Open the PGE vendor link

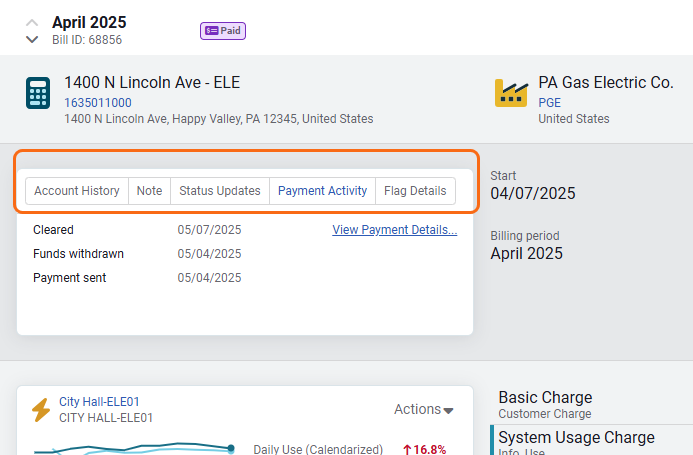point(549,103)
